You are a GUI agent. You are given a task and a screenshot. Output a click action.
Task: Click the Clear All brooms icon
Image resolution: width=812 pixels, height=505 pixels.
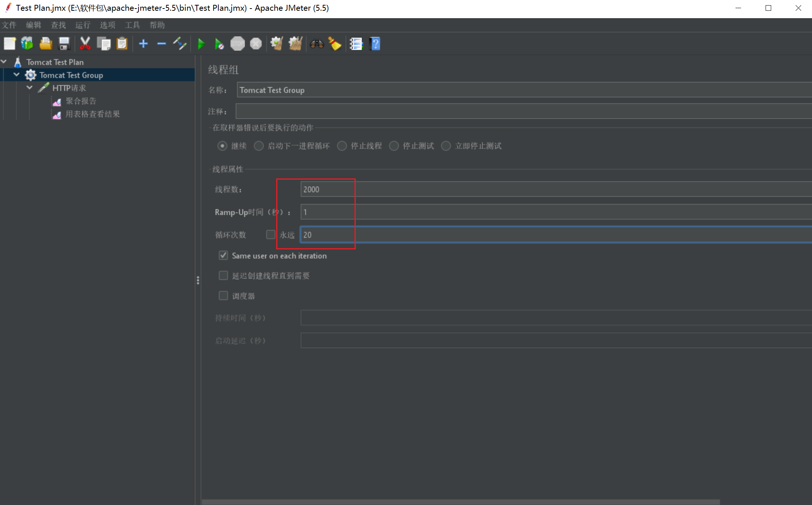(x=296, y=44)
